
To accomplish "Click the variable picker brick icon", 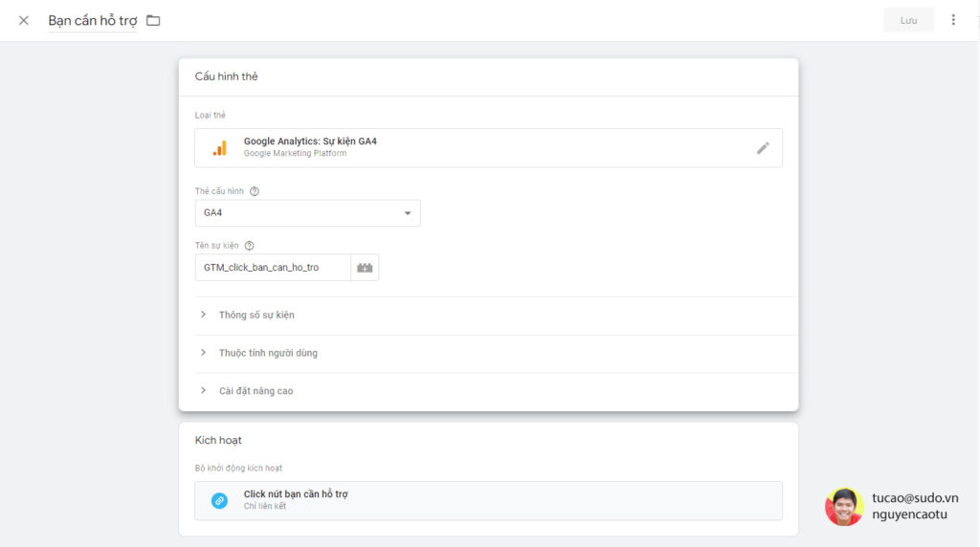I will pos(365,268).
